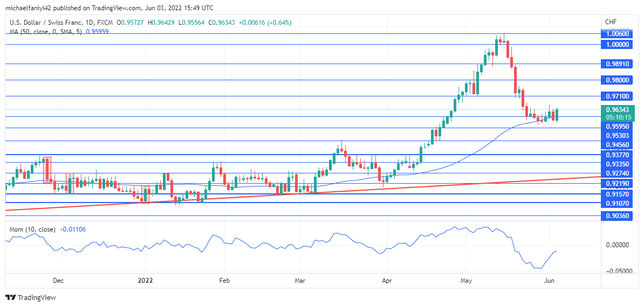This screenshot has width=644, height=307.
Task: Click the 0.92740 price label
Action: click(618, 174)
